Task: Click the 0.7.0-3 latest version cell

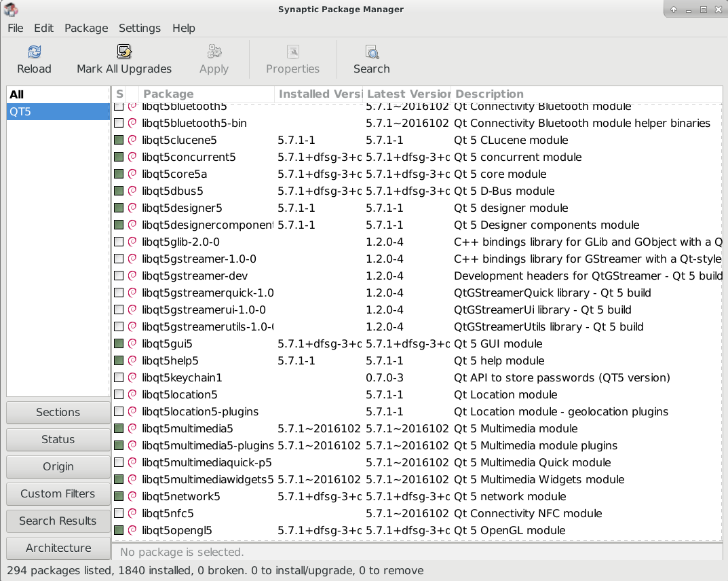Action: coord(385,377)
